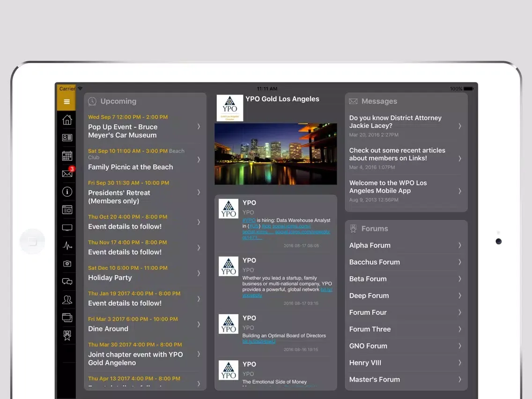Open Holiday Party event chevron
The height and width of the screenshot is (399, 532).
tap(199, 273)
